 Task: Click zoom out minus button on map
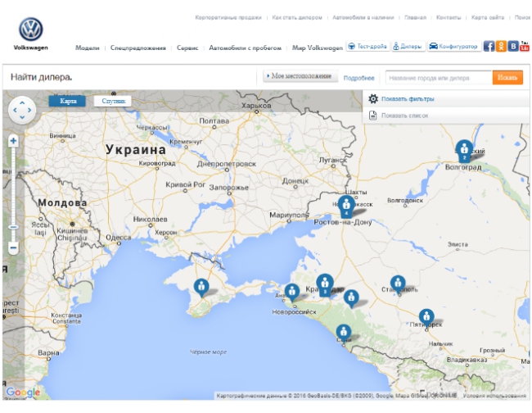13,247
